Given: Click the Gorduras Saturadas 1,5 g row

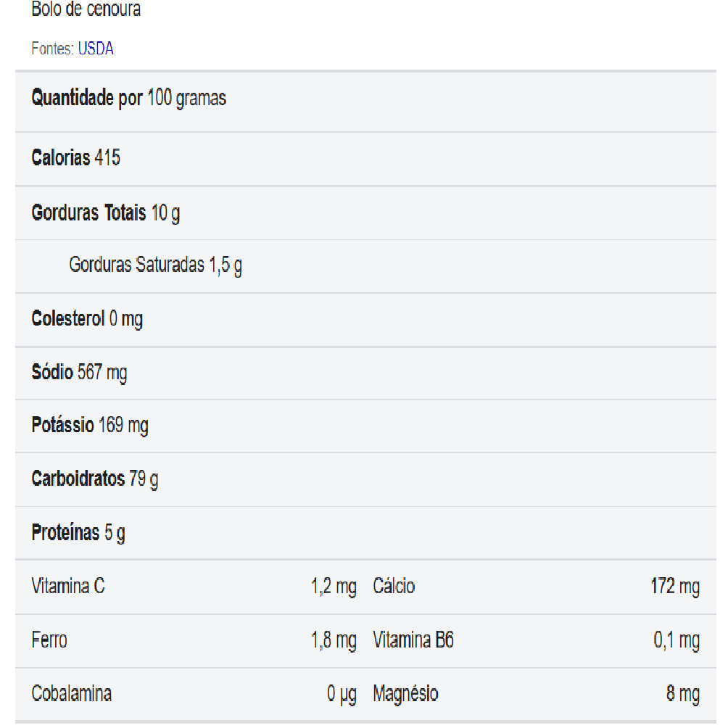Looking at the screenshot, I should 155,265.
